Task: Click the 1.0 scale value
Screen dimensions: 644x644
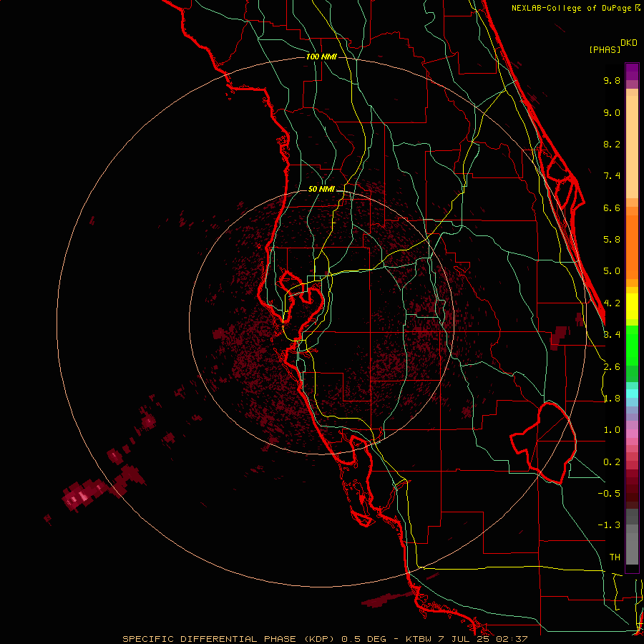Action: pos(612,430)
